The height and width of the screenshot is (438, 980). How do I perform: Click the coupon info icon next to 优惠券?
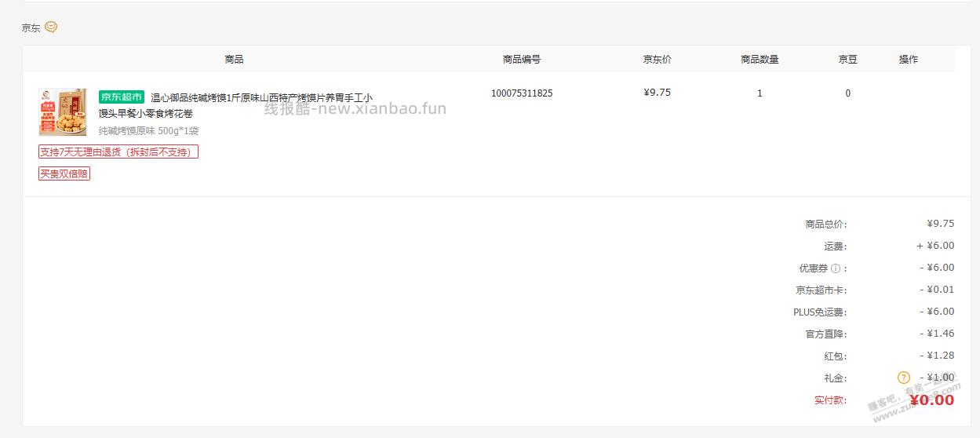(x=836, y=268)
